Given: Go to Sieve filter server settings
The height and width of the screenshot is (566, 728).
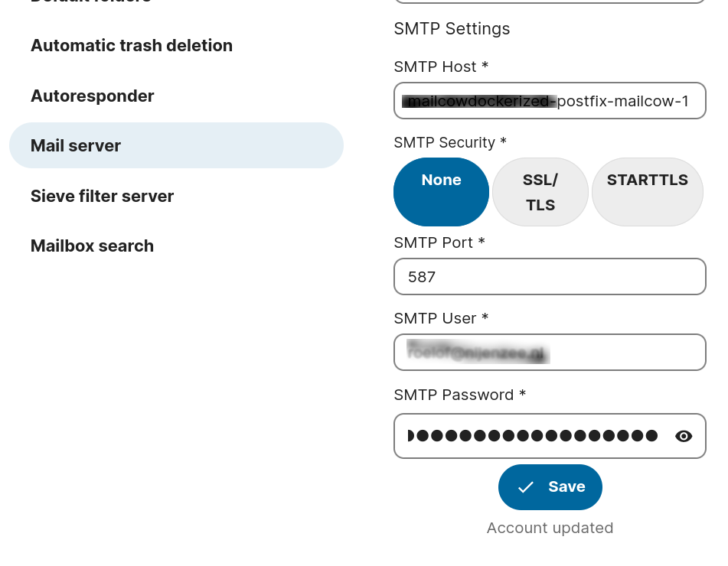Looking at the screenshot, I should coord(102,197).
